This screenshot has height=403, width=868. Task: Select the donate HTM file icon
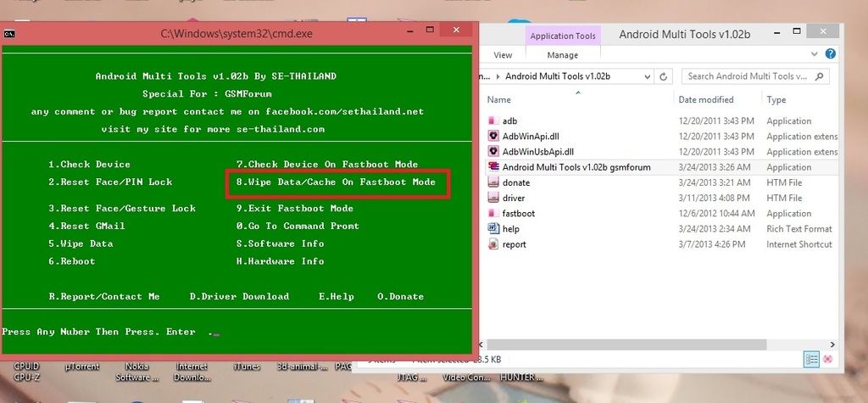[x=493, y=182]
